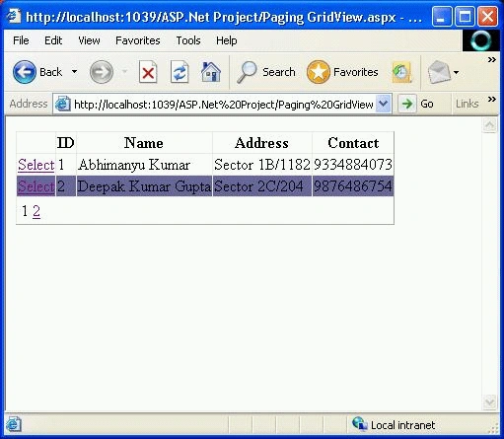Screen dimensions: 504x439
Task: Click the scrollbar up arrow
Action: 489,125
